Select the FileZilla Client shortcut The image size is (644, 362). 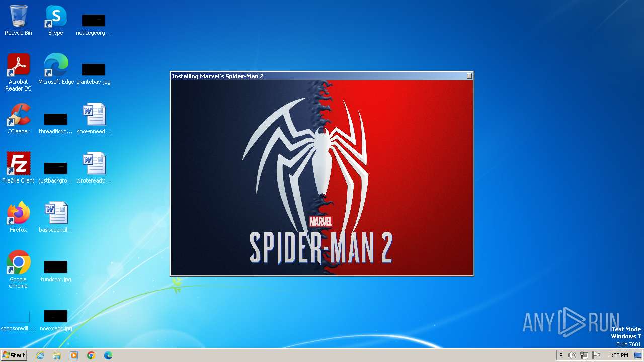click(x=18, y=168)
